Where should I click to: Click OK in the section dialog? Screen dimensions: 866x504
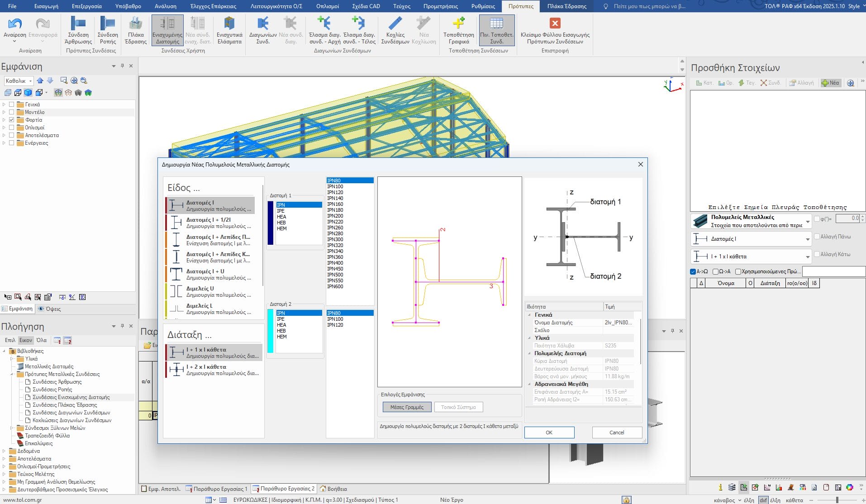[x=549, y=433]
